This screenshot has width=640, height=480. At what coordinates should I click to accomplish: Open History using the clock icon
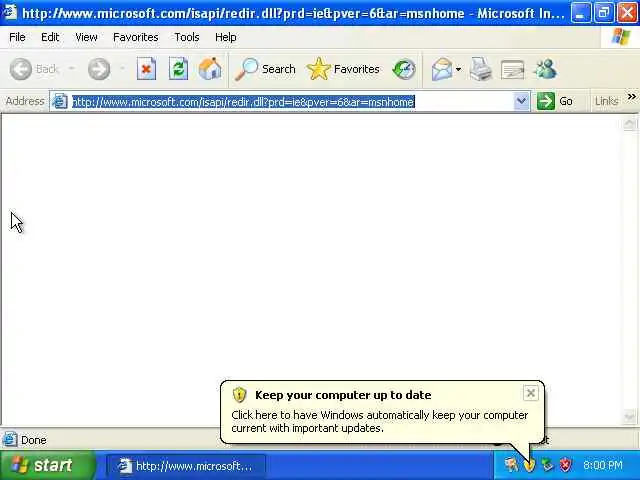pos(404,69)
